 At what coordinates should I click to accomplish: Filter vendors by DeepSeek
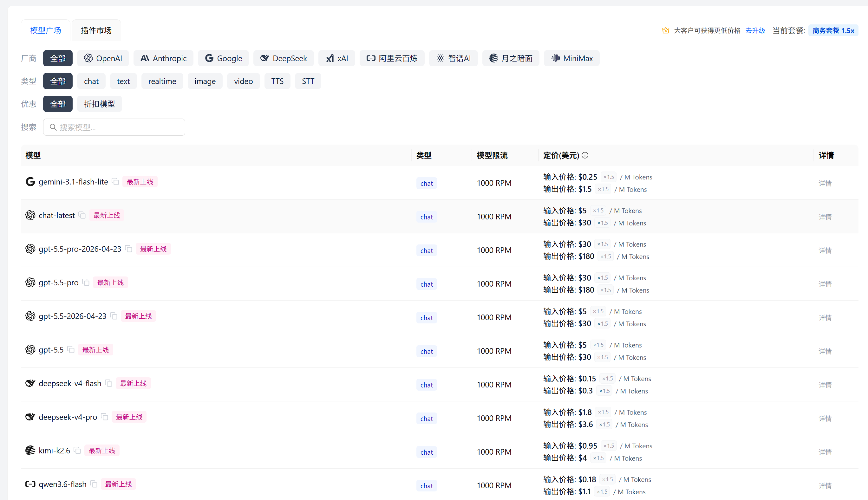(284, 58)
